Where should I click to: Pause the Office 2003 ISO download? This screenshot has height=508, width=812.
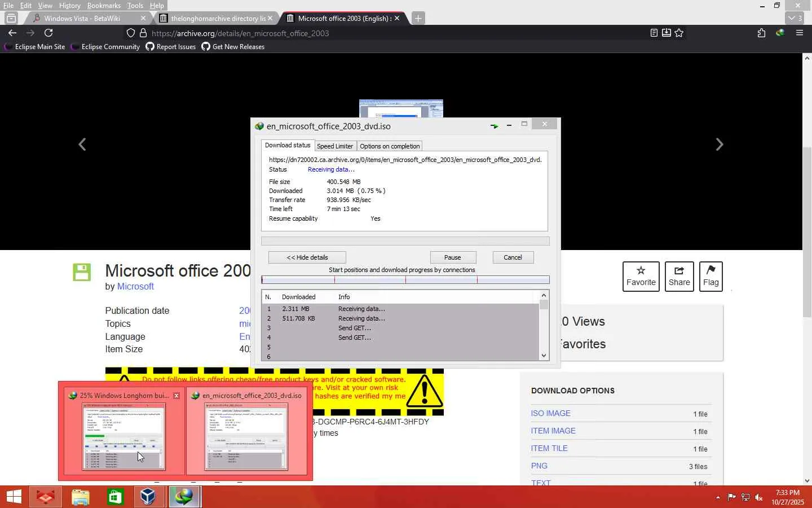(x=453, y=257)
